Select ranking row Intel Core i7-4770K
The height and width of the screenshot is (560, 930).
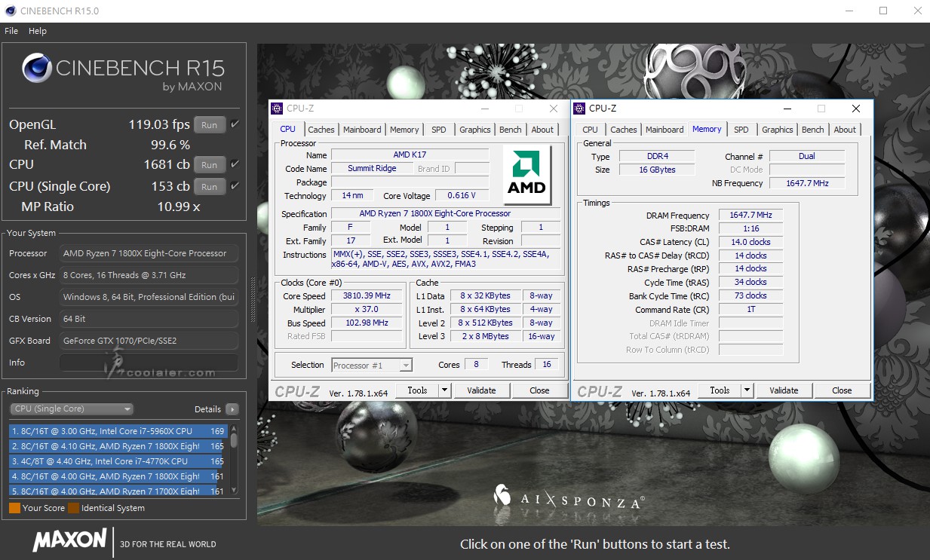pos(118,461)
